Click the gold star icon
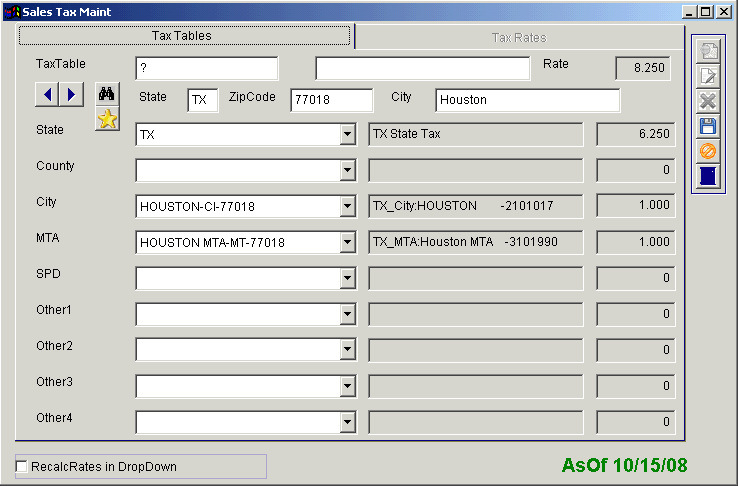This screenshot has height=486, width=738. [107, 119]
